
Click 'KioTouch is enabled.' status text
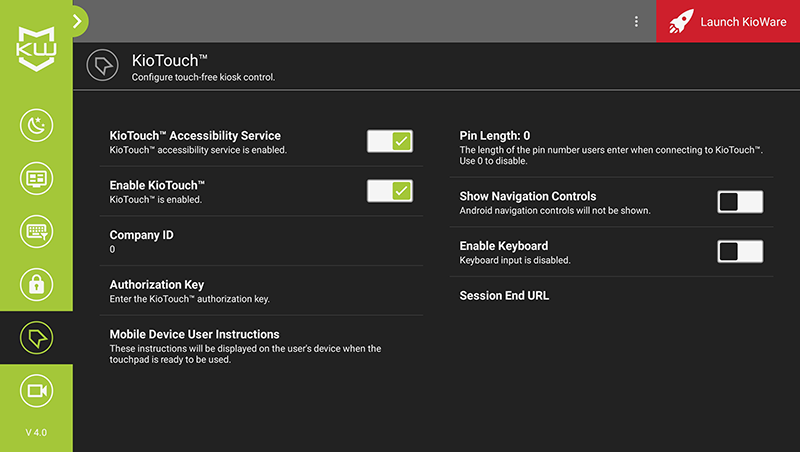[x=156, y=199]
